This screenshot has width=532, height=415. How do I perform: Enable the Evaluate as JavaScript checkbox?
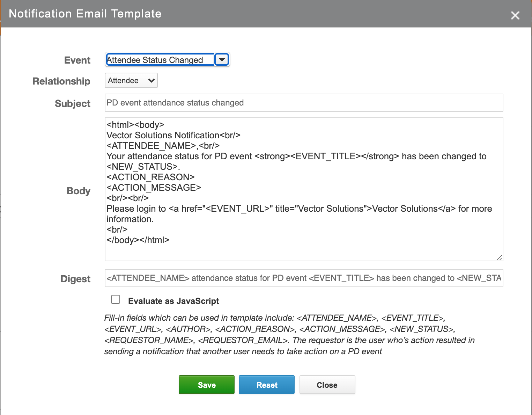[x=116, y=300]
